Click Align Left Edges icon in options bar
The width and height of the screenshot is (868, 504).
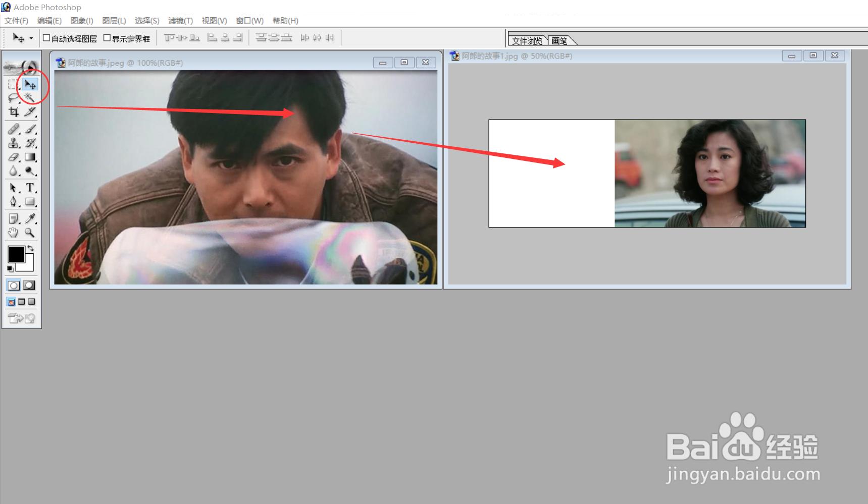(213, 38)
